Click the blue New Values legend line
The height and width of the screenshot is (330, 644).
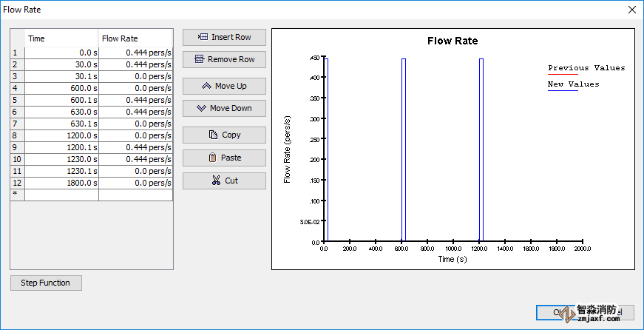(563, 90)
